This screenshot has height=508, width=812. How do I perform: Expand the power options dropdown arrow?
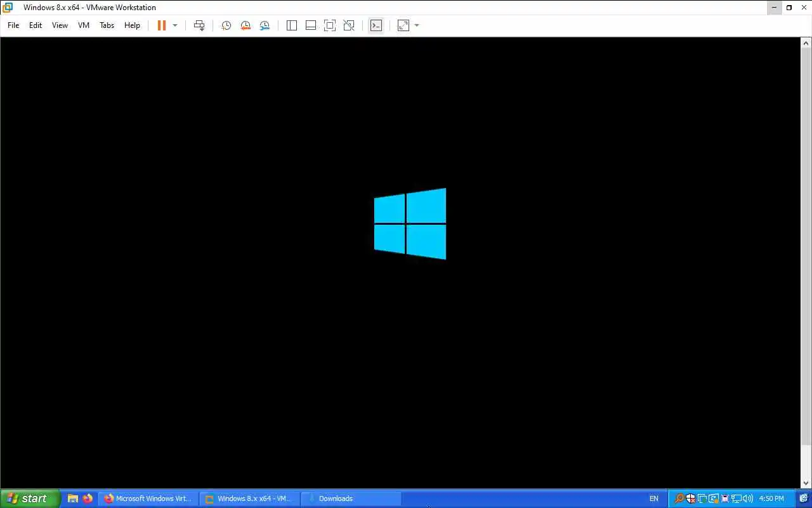[175, 25]
